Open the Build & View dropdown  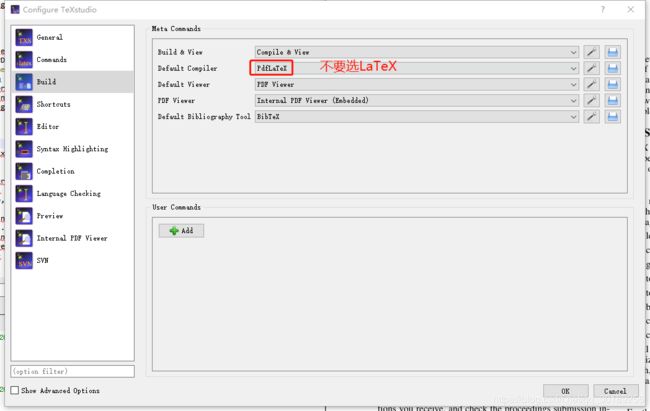click(417, 52)
